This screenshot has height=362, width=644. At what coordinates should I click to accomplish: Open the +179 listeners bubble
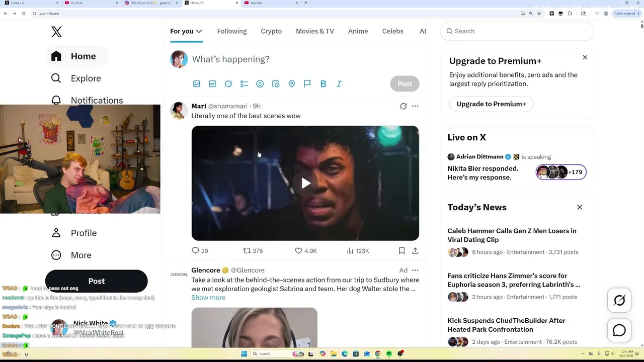pyautogui.click(x=561, y=172)
